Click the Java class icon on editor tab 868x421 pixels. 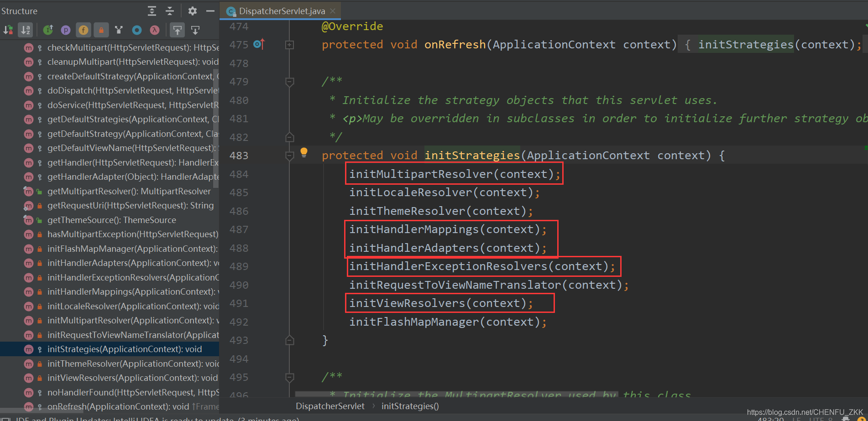click(231, 11)
